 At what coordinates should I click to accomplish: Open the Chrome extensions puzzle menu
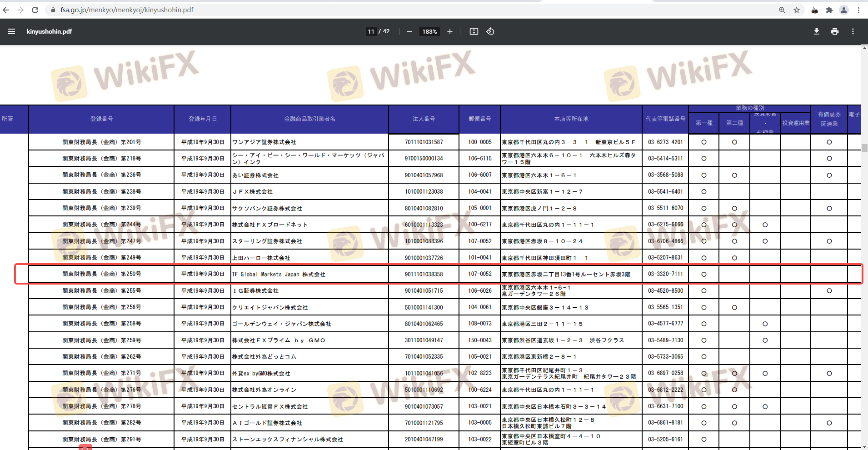[829, 10]
